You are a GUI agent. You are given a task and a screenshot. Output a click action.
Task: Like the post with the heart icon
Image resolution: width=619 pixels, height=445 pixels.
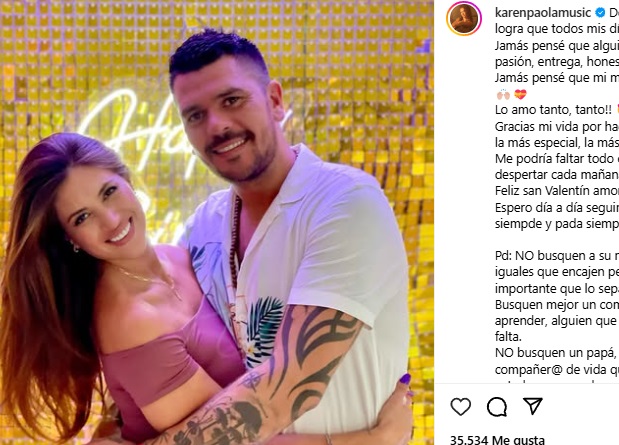(461, 406)
